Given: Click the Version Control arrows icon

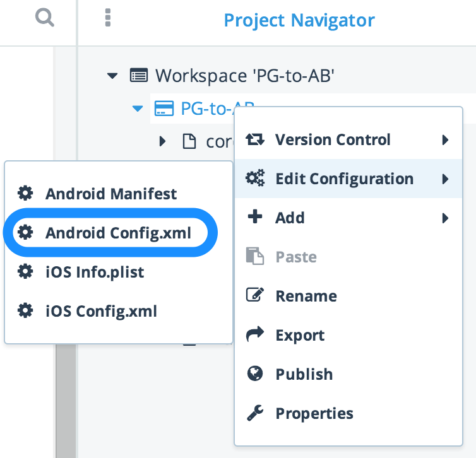Looking at the screenshot, I should [x=255, y=139].
